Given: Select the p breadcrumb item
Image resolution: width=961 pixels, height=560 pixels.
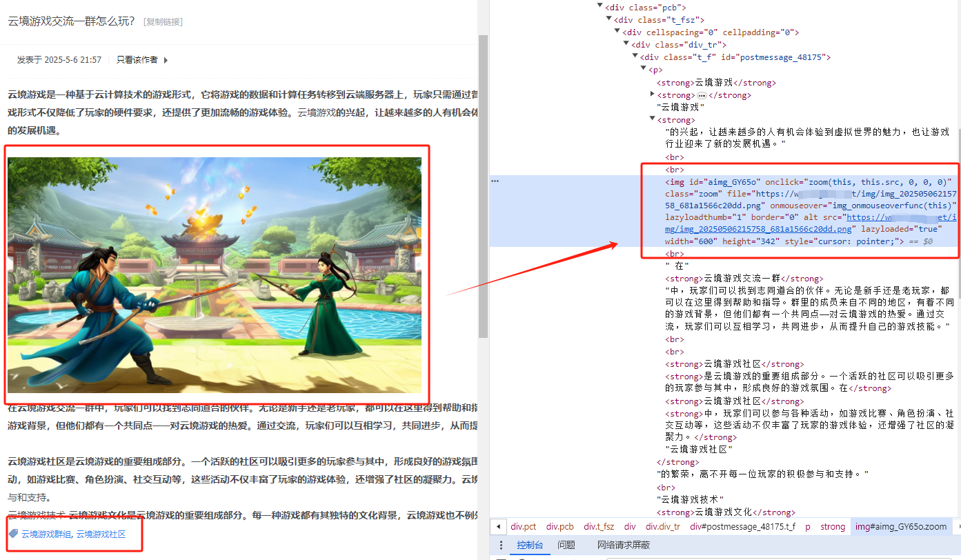Looking at the screenshot, I should 808,526.
